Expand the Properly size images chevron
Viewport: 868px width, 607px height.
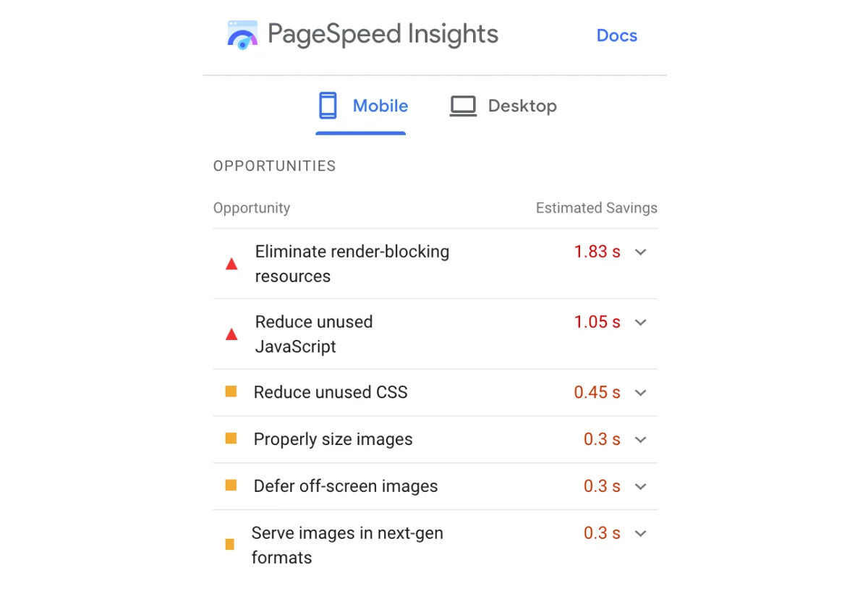640,439
